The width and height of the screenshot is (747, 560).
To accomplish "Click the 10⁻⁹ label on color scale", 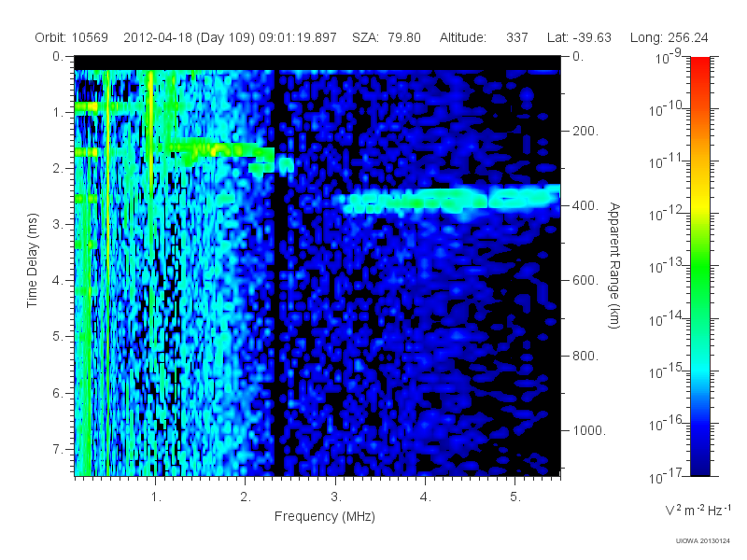I will (x=668, y=58).
